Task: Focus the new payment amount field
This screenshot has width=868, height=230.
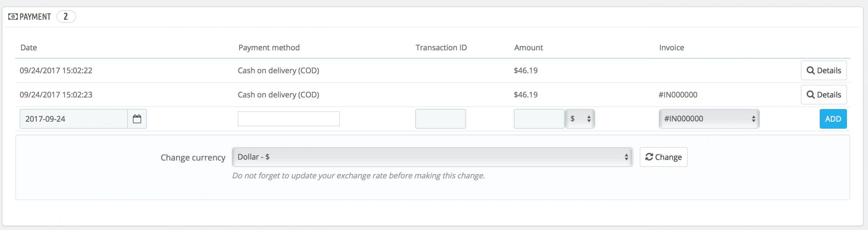Action: coord(539,119)
